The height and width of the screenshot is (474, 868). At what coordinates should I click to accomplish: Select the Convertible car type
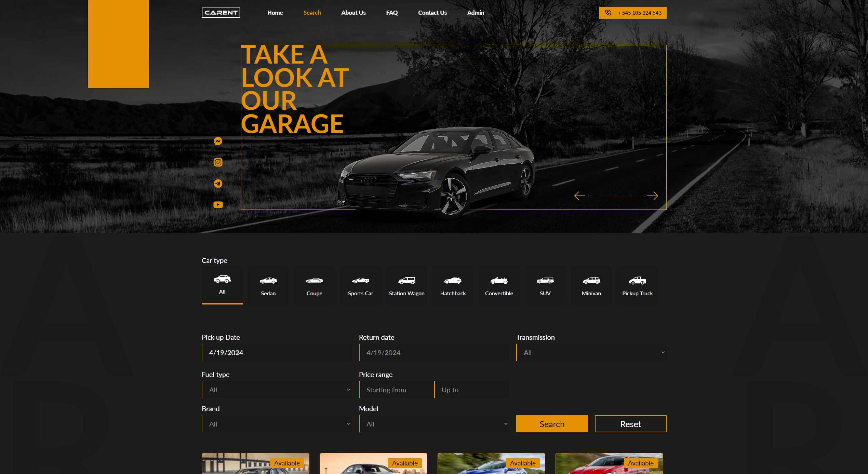pyautogui.click(x=499, y=286)
